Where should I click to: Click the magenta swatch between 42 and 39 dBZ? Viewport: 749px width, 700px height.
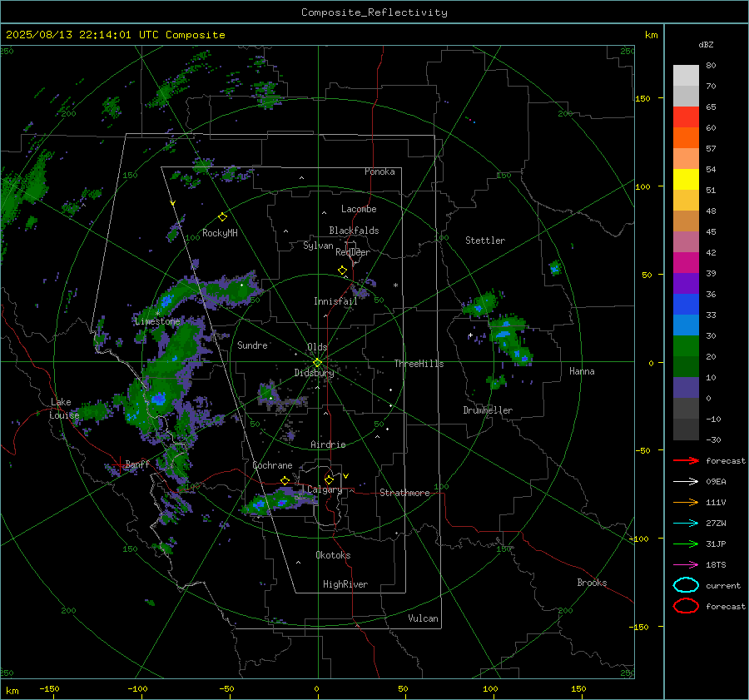click(686, 263)
